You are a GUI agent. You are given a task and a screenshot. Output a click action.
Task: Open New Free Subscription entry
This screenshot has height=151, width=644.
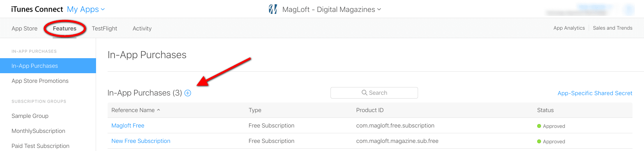141,141
